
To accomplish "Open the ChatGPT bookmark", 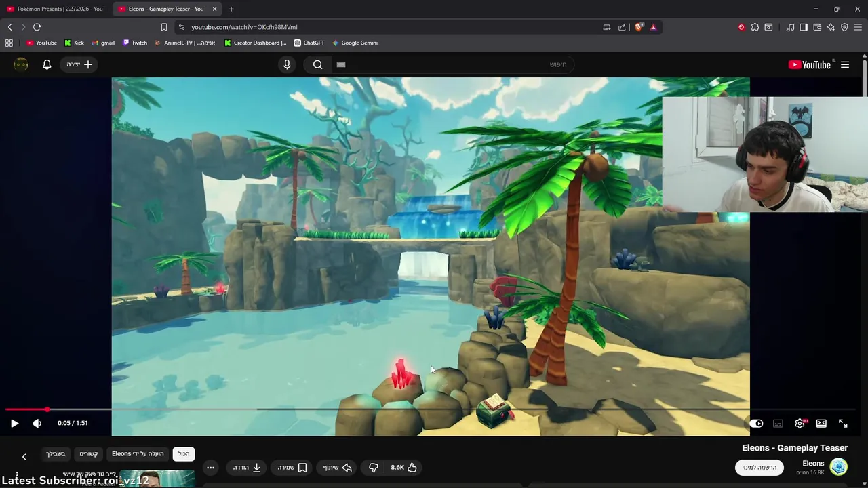I will coord(309,43).
